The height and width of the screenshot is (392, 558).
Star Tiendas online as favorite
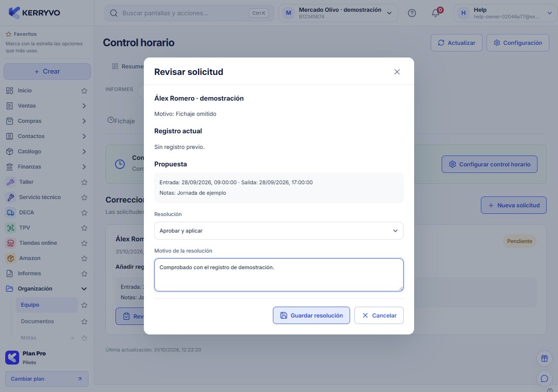point(84,243)
